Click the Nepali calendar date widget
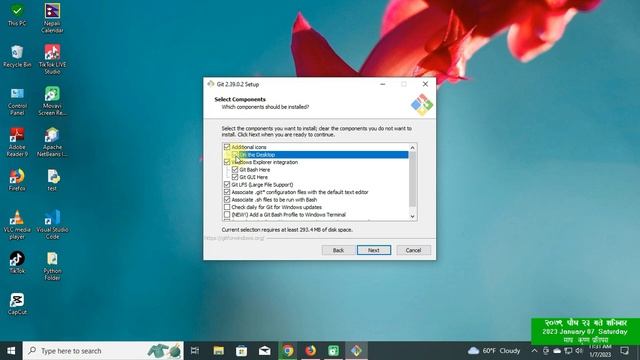The width and height of the screenshot is (640, 360). click(585, 331)
